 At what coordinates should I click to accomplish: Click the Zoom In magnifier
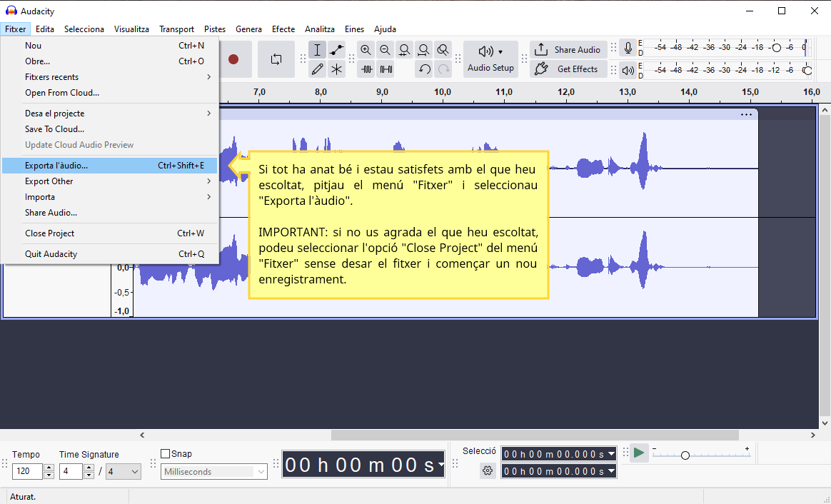[366, 50]
